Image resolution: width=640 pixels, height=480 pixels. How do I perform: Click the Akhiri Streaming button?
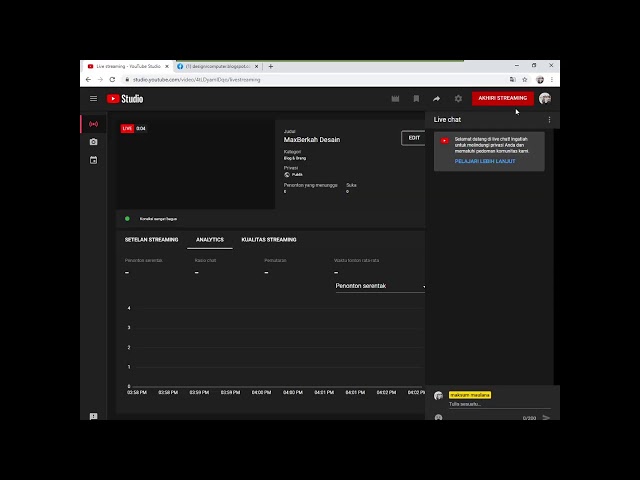click(502, 98)
